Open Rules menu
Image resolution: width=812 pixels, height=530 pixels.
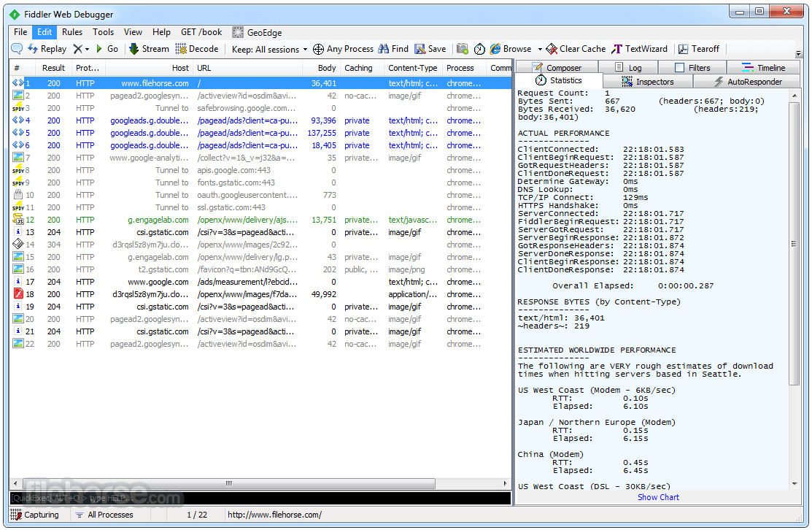(x=72, y=32)
